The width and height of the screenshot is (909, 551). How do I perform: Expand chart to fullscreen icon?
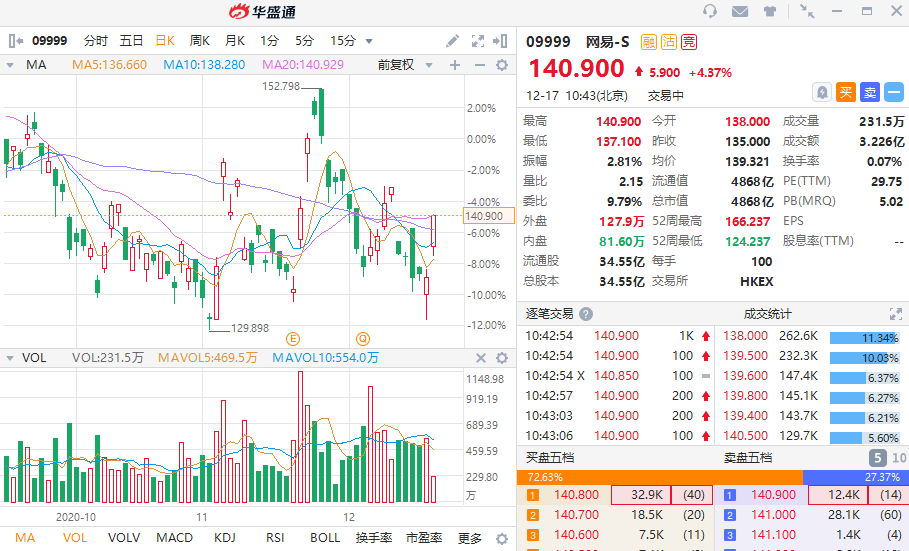[x=478, y=41]
